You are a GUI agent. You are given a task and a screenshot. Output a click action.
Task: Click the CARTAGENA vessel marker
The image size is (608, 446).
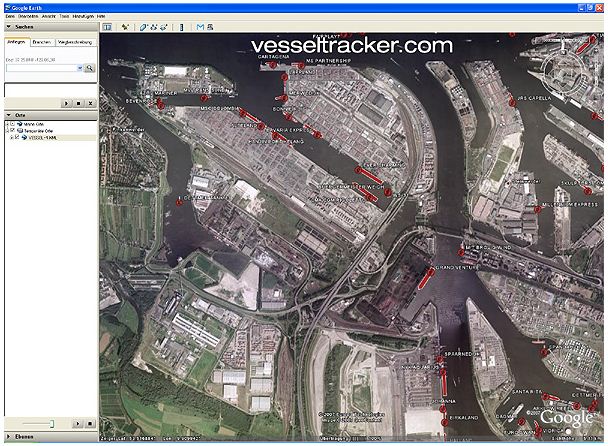coord(273,65)
